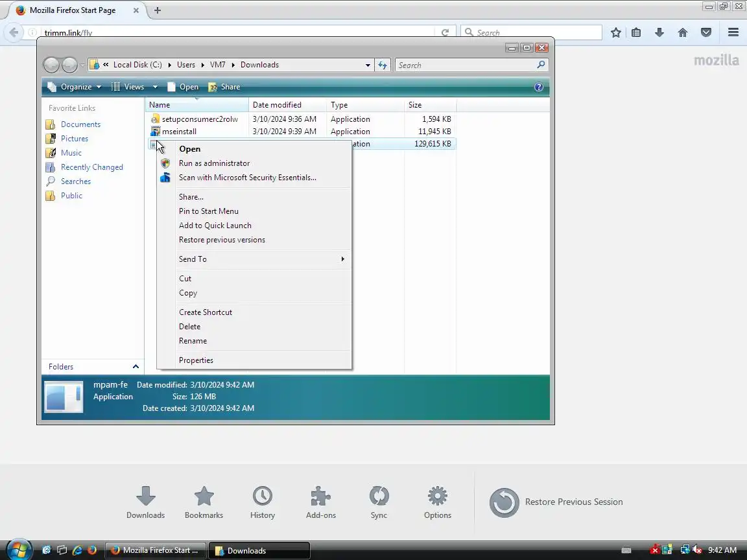Screen dimensions: 747x560
Task: Reload page in Firefox address bar
Action: click(445, 32)
